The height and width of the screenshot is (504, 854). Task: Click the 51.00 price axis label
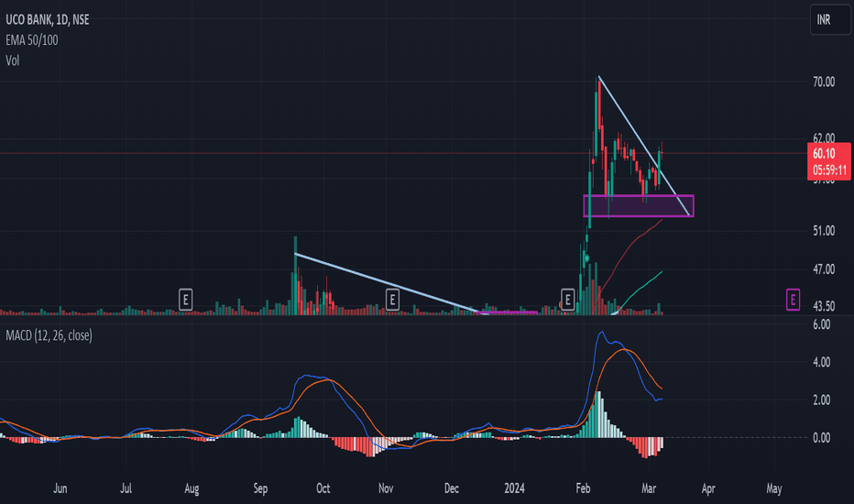[824, 231]
